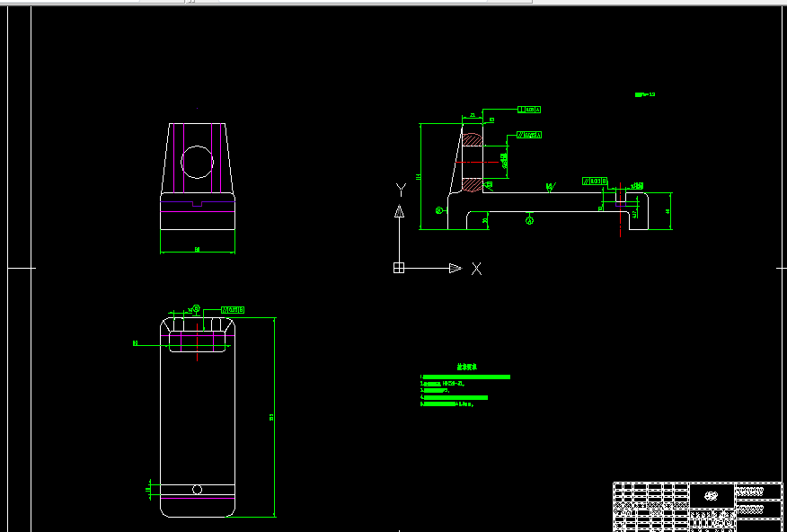Select the width dimension below front view
Image resolution: width=787 pixels, height=532 pixels.
[x=198, y=249]
